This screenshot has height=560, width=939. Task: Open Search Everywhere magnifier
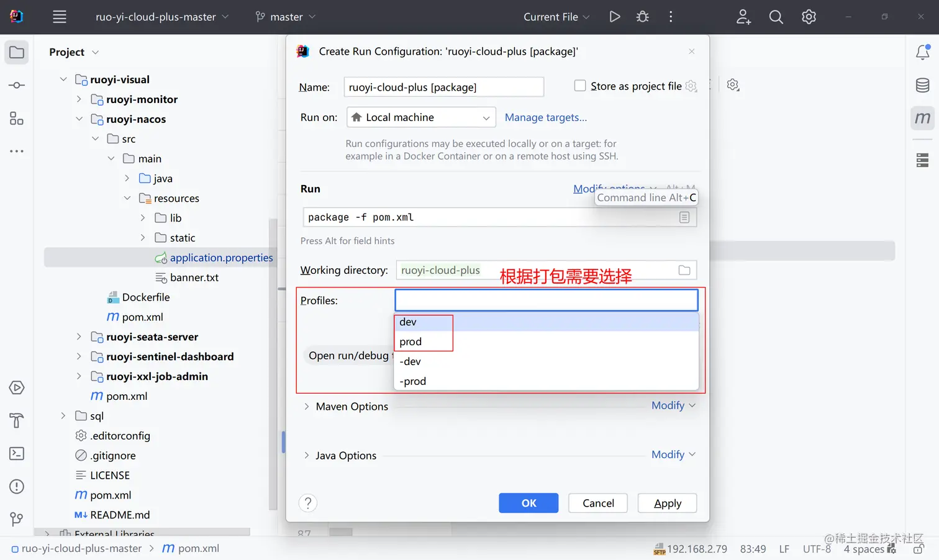click(776, 17)
